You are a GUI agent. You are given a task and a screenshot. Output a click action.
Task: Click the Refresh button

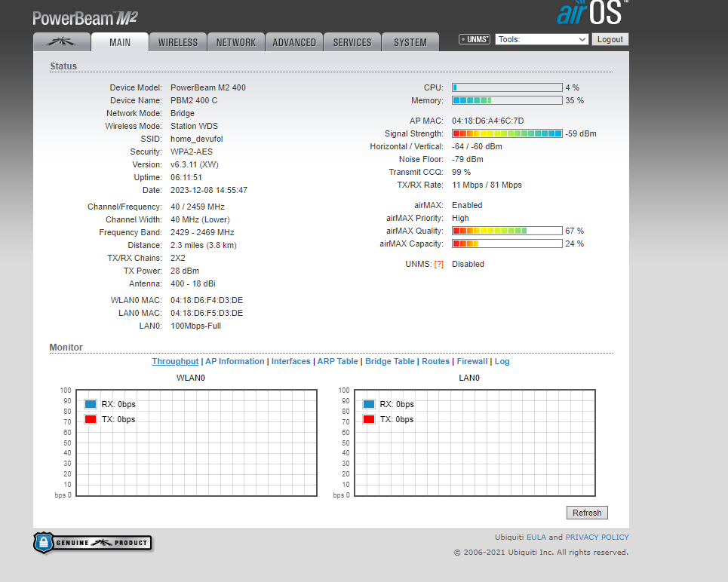(587, 513)
